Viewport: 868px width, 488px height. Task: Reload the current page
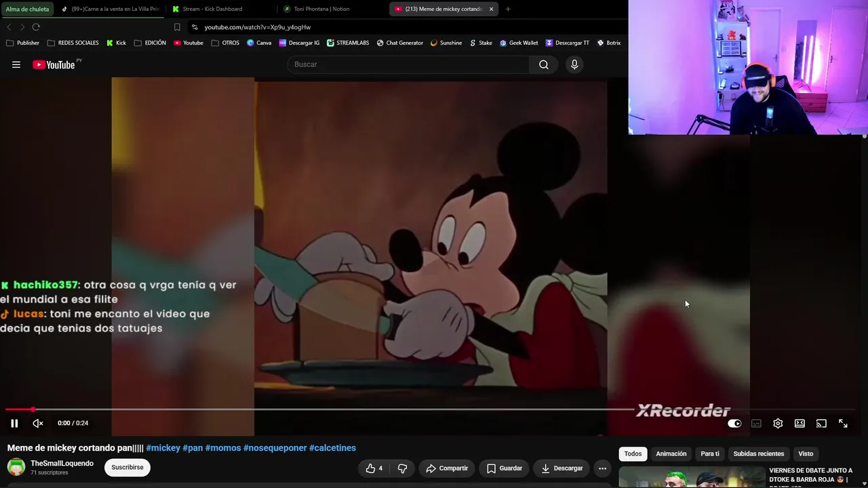36,27
